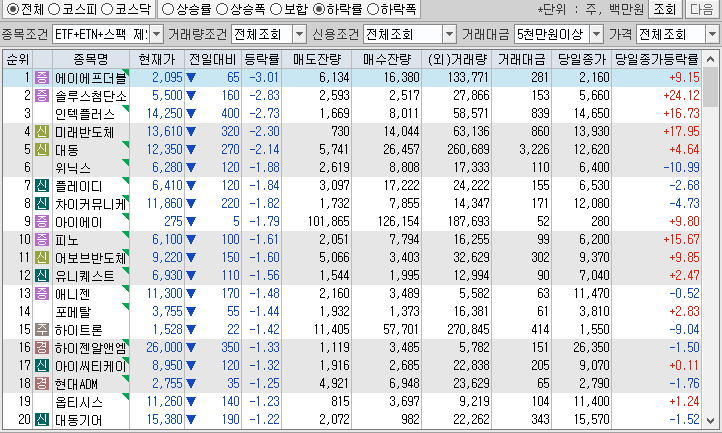
Task: Click the 증 badge beside 피노
Action: click(x=42, y=240)
